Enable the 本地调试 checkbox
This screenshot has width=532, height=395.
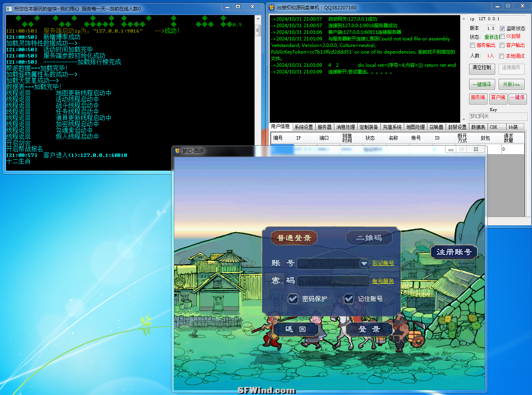[x=501, y=56]
